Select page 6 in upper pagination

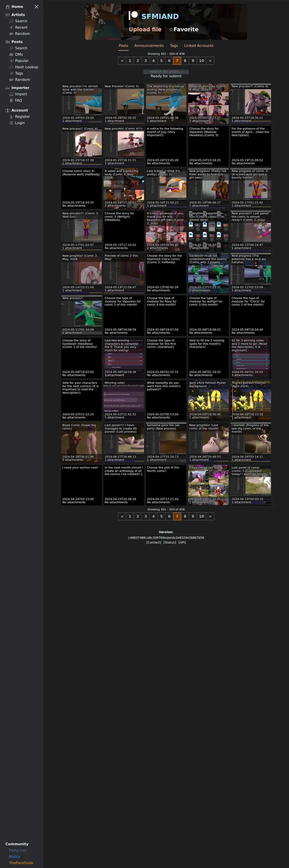point(169,61)
